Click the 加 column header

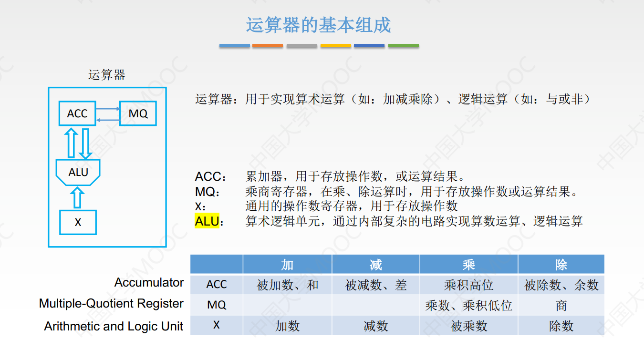pyautogui.click(x=287, y=264)
